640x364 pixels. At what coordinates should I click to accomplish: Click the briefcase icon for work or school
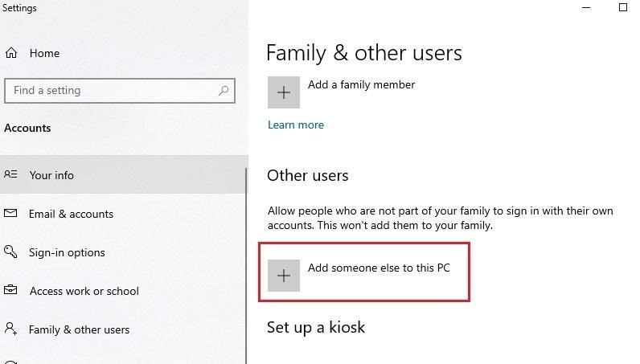pos(11,291)
